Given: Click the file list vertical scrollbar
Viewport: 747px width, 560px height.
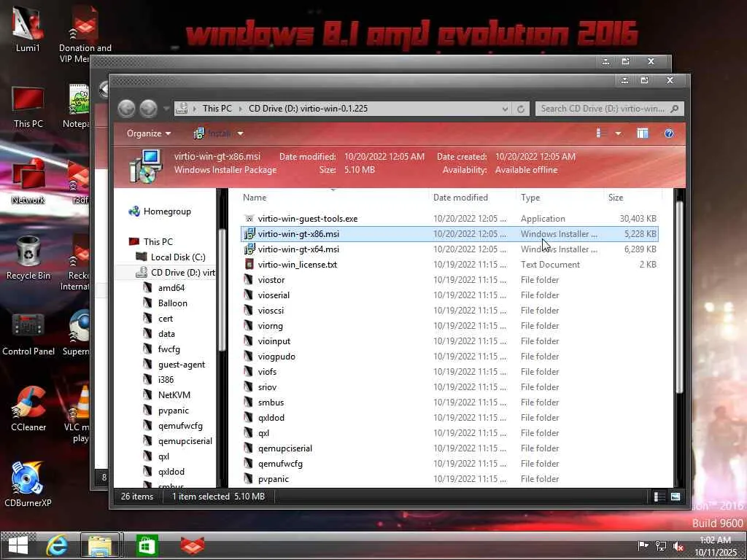Looking at the screenshot, I should coord(679,297).
